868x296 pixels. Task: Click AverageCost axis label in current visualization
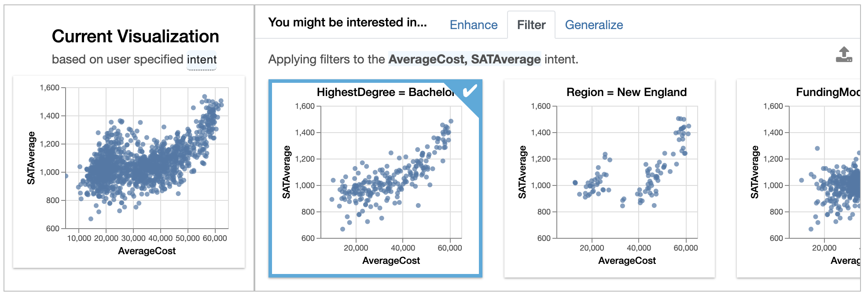point(147,251)
